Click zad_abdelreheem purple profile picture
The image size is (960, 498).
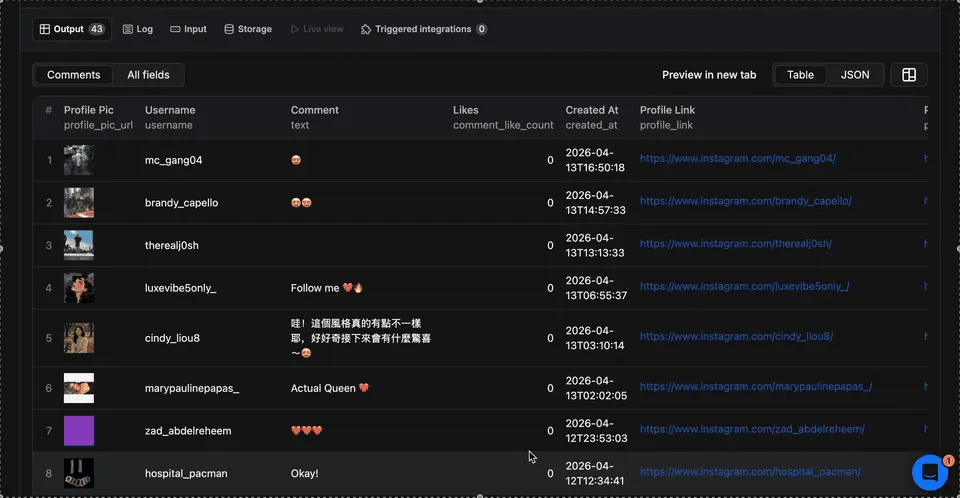pos(79,431)
